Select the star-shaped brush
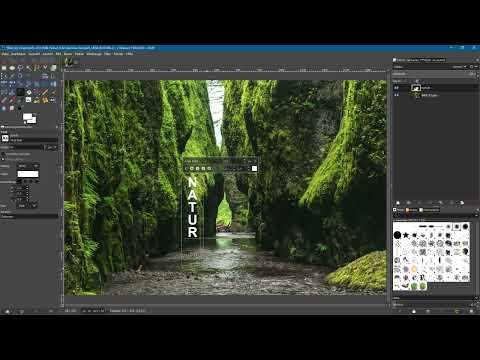The height and width of the screenshot is (360, 480). (406, 235)
